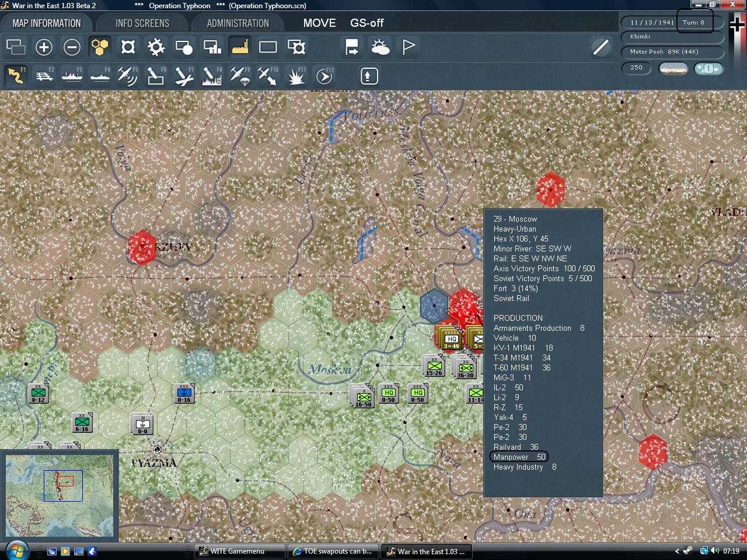The width and height of the screenshot is (747, 560).
Task: Click the Railyard 36 popup line
Action: click(x=516, y=447)
